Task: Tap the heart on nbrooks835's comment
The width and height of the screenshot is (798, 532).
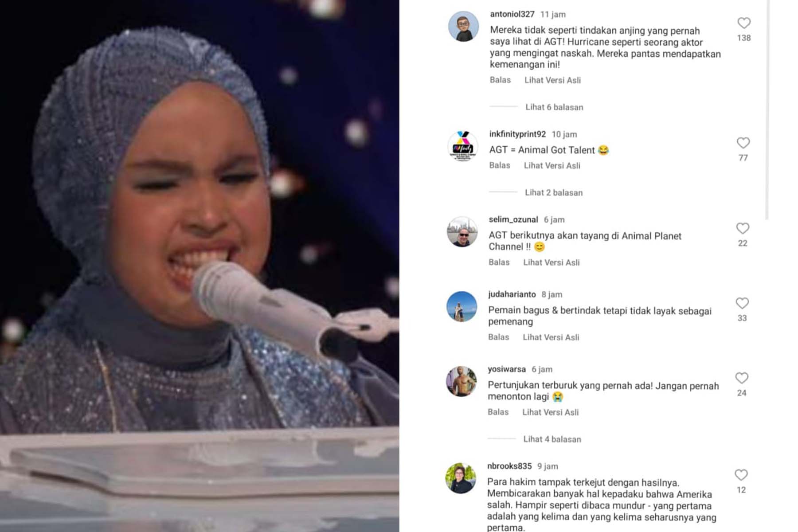Action: click(741, 475)
